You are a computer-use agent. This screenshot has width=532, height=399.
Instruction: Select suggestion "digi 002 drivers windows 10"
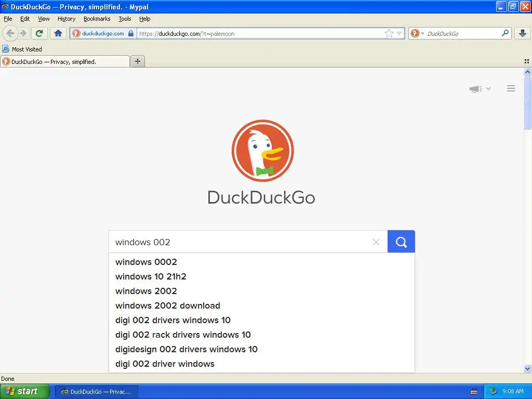coord(262,320)
